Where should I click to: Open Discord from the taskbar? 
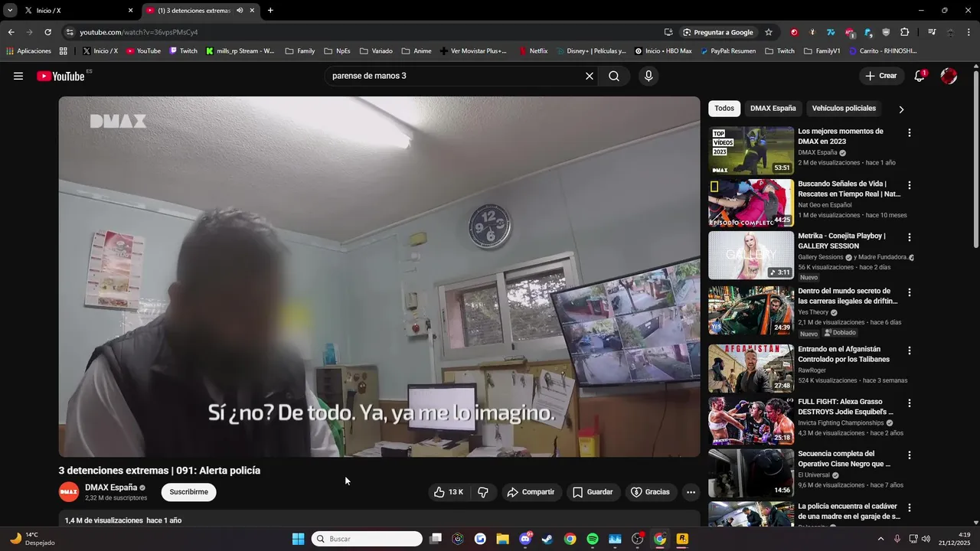(525, 539)
